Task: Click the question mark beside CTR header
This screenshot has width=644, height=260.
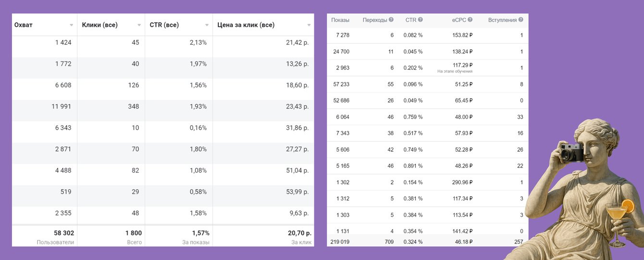Action: click(421, 20)
